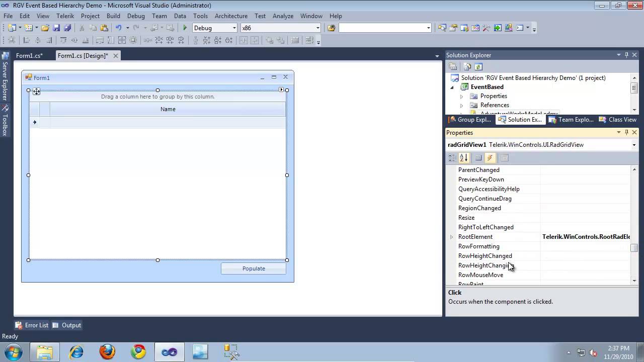Screen dimensions: 644x362
Task: Expand the References node in Solution Explorer
Action: click(x=461, y=106)
